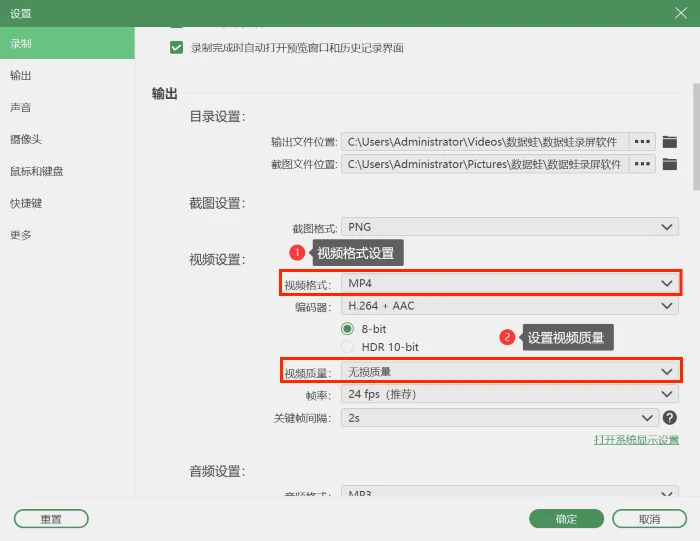The height and width of the screenshot is (541, 700).
Task: Open the 关键帧间隔 2s dropdown
Action: point(500,418)
